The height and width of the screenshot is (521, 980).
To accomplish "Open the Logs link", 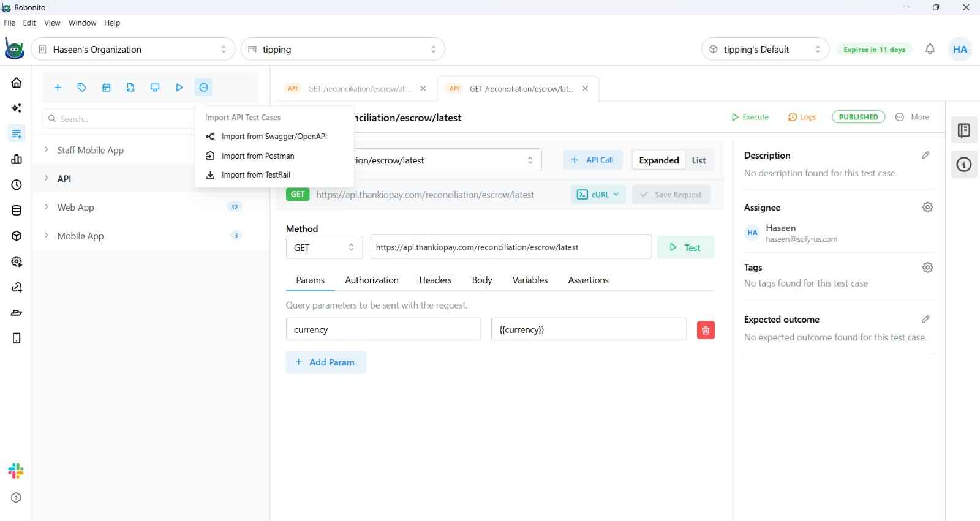I will click(x=802, y=117).
